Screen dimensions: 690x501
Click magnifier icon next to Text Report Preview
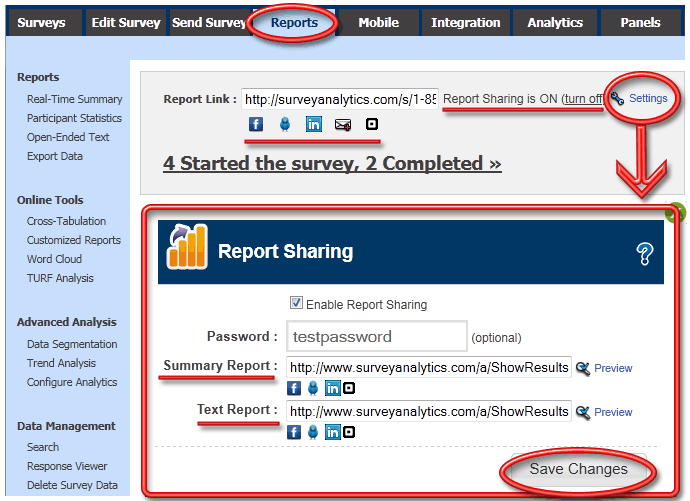(x=583, y=413)
